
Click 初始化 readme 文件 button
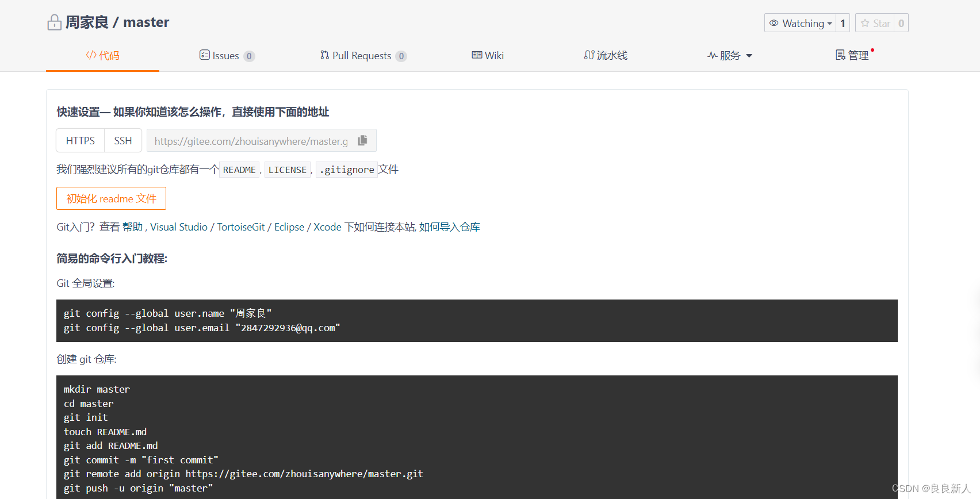click(111, 198)
